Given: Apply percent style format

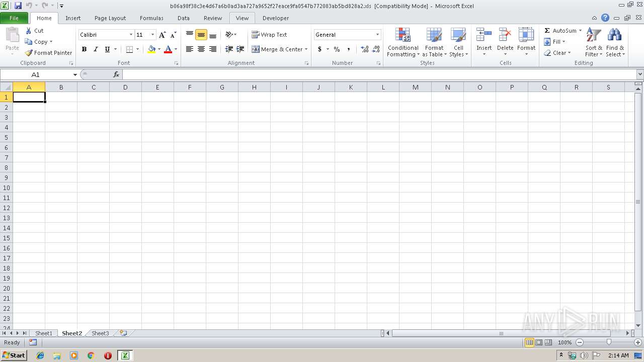Looking at the screenshot, I should [x=337, y=49].
